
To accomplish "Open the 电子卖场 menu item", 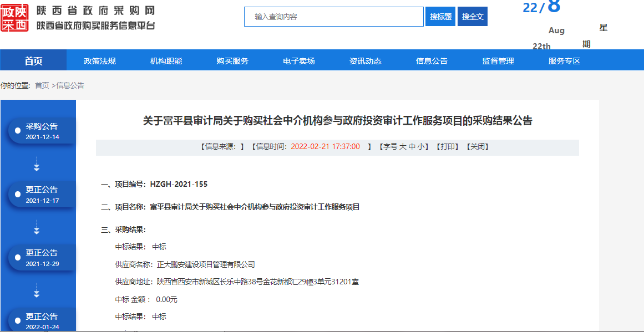I will pos(299,61).
